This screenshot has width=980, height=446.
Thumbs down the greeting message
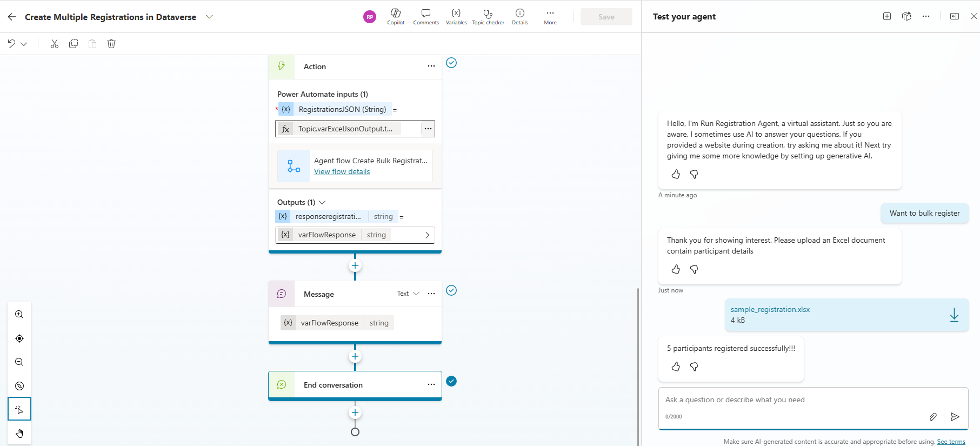pyautogui.click(x=694, y=174)
